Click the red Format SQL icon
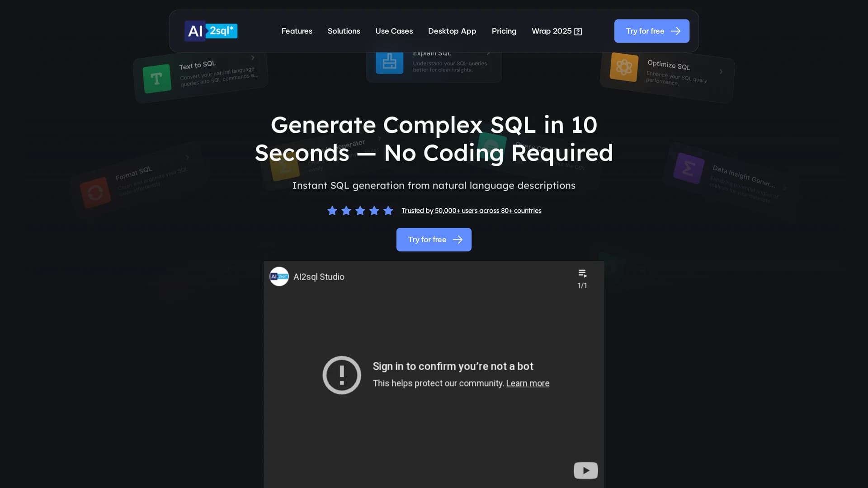 click(x=95, y=193)
